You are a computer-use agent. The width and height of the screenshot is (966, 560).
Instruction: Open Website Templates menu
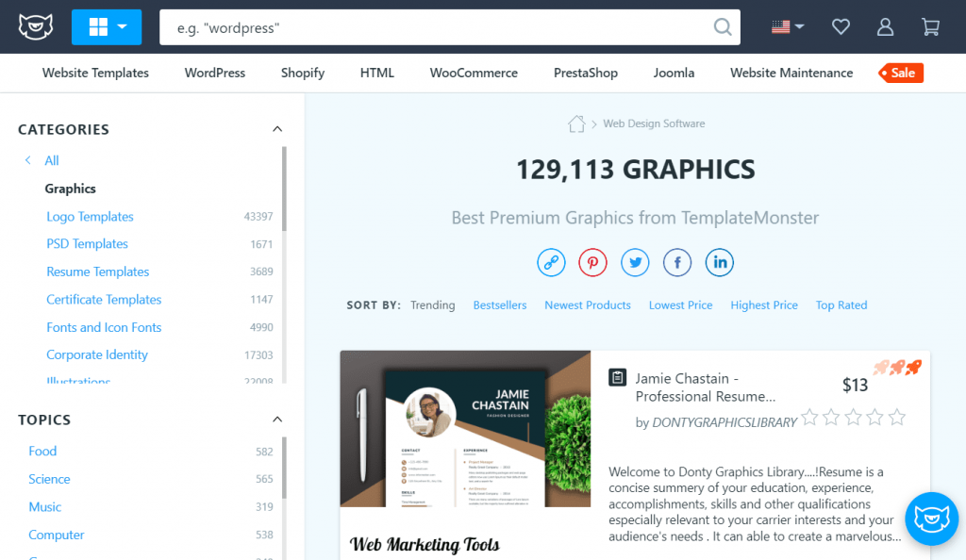[95, 73]
